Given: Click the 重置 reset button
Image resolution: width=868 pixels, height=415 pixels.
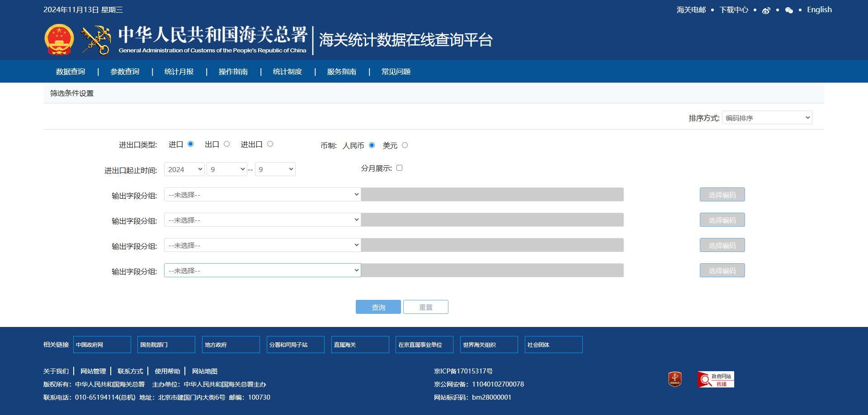Looking at the screenshot, I should (x=426, y=307).
